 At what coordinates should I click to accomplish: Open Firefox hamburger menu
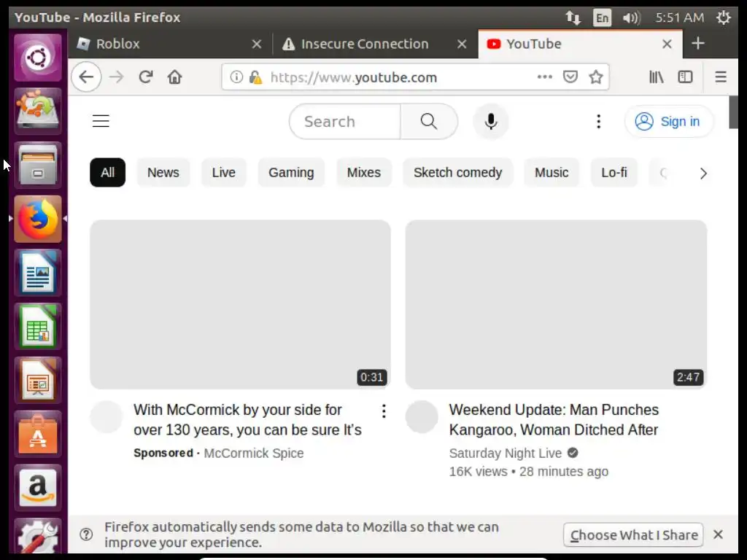coord(721,77)
